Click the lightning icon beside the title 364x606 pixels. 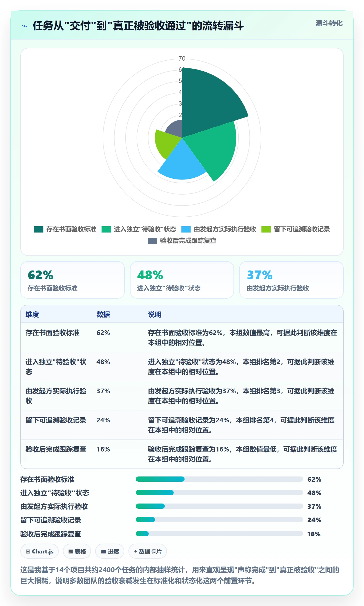pyautogui.click(x=25, y=26)
